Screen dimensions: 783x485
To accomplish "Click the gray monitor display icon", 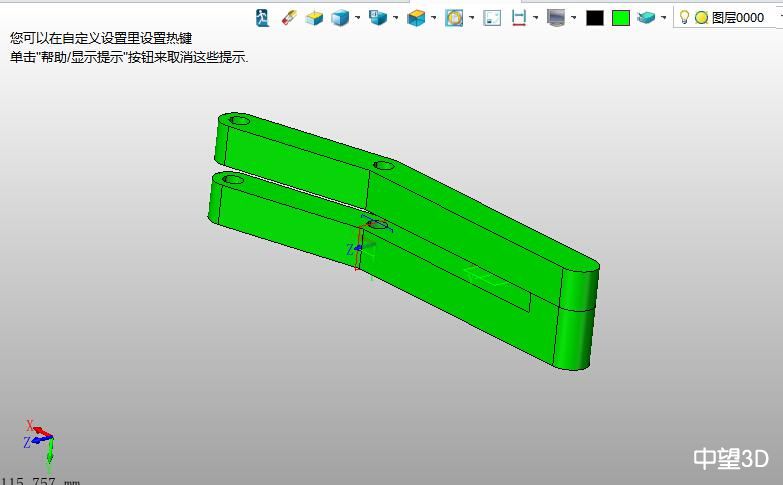I will [x=556, y=17].
